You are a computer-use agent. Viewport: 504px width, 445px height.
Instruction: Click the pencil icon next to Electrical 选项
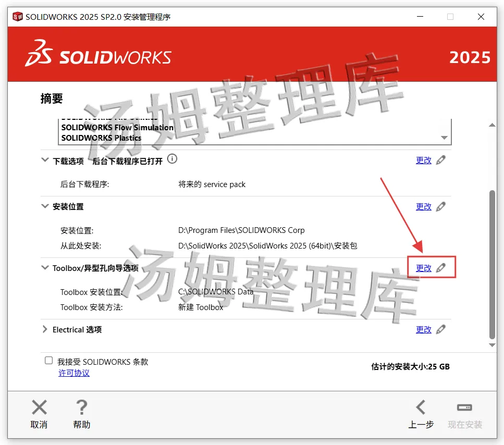(x=441, y=329)
